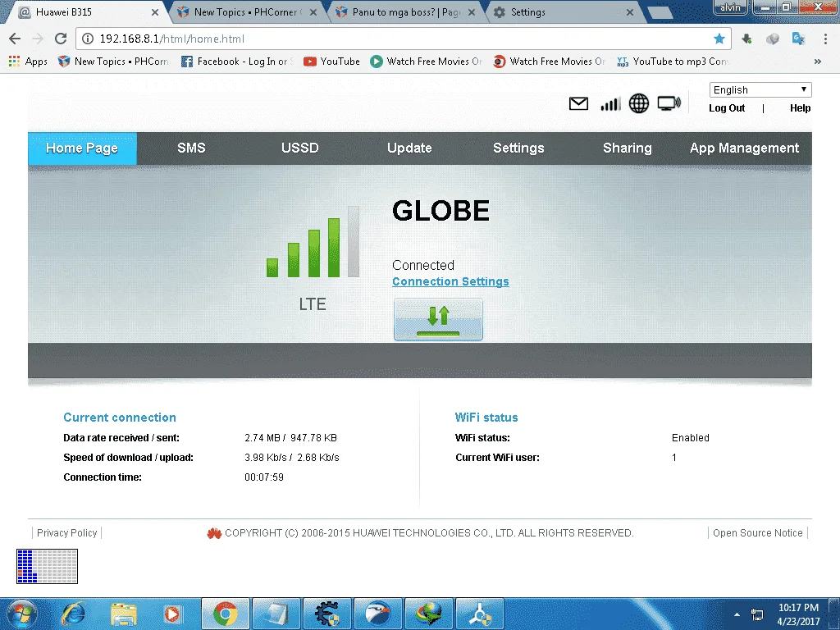
Task: Open Windows Explorer from the taskbar
Action: (124, 614)
